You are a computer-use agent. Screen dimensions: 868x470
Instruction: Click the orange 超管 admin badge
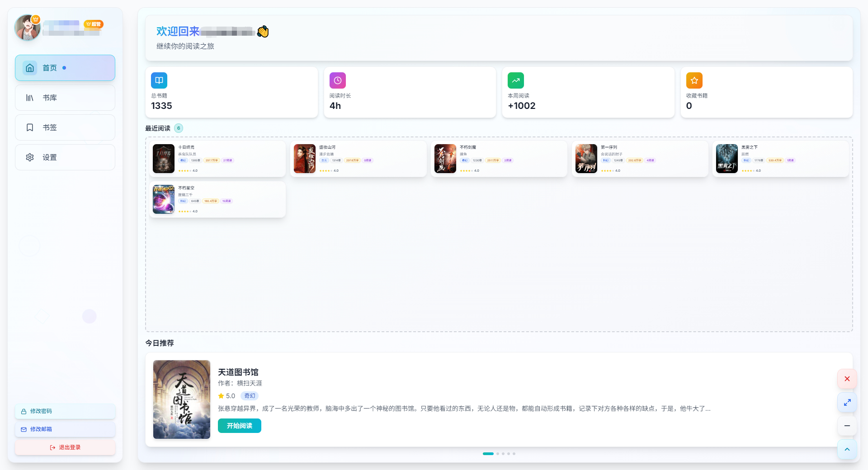pyautogui.click(x=94, y=24)
